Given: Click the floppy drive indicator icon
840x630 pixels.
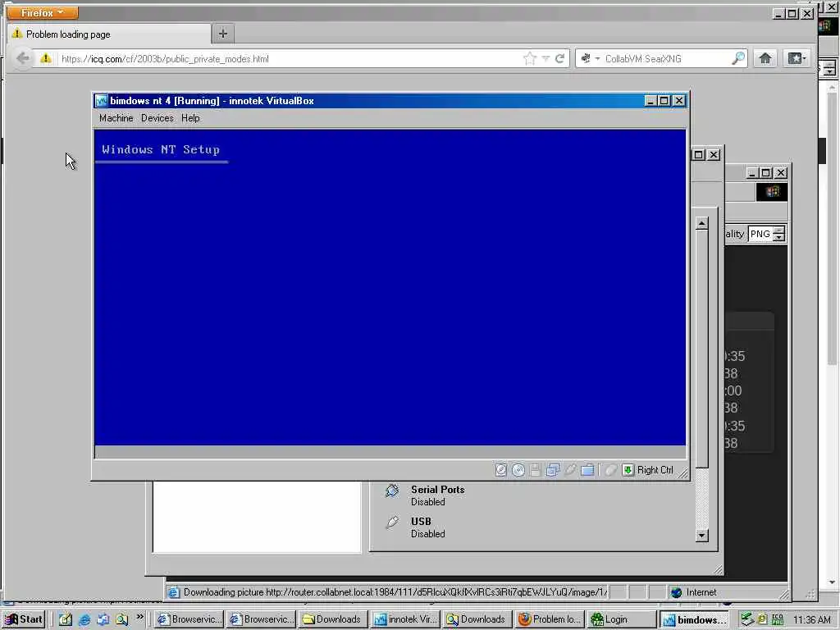Looking at the screenshot, I should point(535,470).
